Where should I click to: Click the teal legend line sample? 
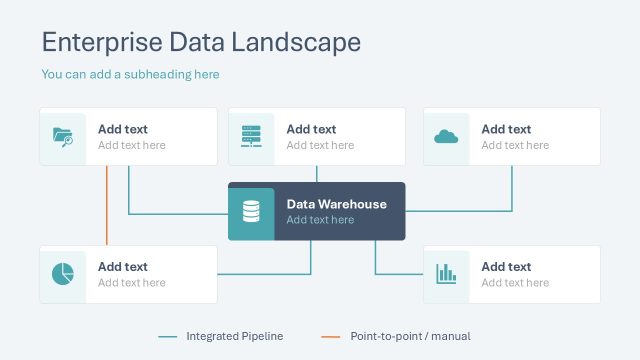(x=168, y=337)
